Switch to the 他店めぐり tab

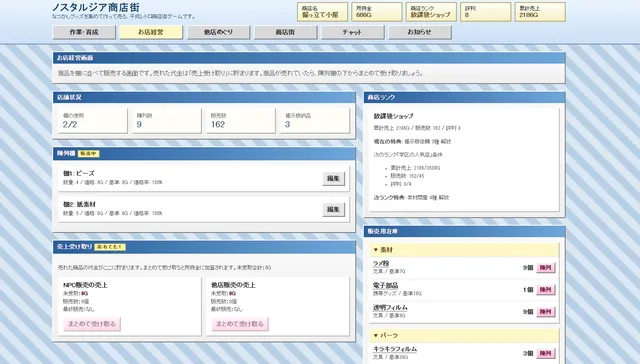tap(218, 32)
